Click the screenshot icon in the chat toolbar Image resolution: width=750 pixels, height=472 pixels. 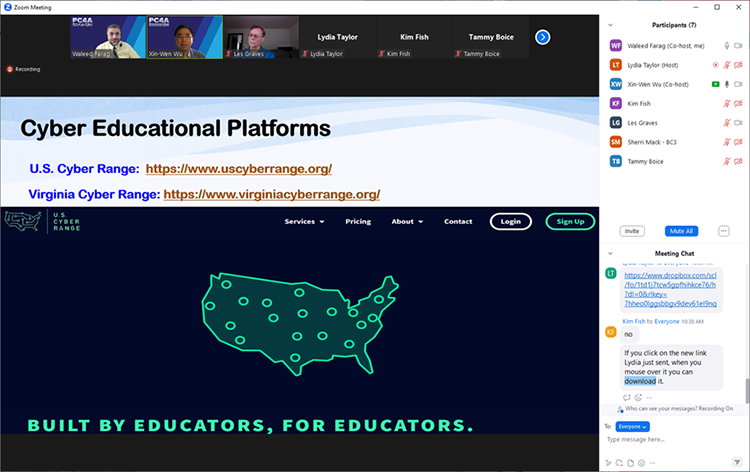(x=619, y=463)
